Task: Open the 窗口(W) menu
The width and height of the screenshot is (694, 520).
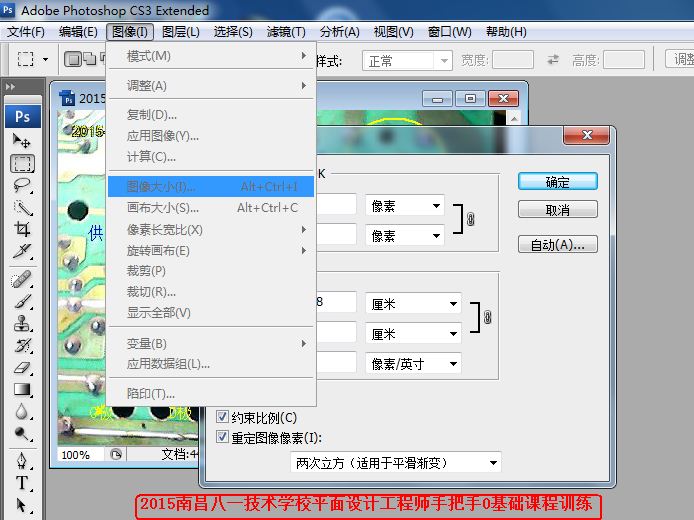Action: (x=450, y=32)
